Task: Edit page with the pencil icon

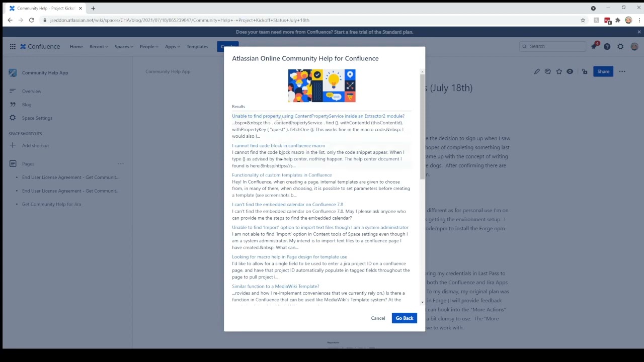Action: coord(537,71)
